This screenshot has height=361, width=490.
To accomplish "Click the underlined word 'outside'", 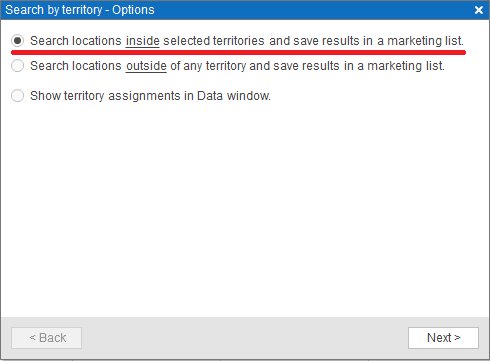I will pyautogui.click(x=146, y=66).
